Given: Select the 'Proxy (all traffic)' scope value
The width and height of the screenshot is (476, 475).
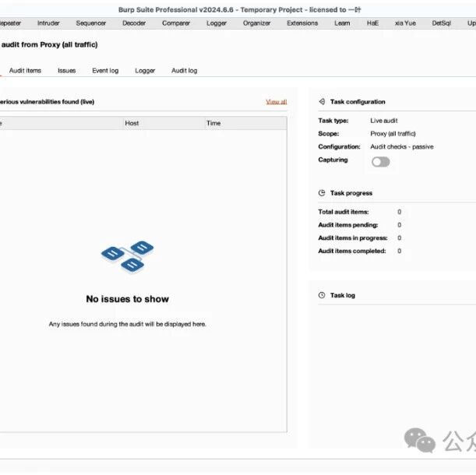Looking at the screenshot, I should pyautogui.click(x=393, y=134).
